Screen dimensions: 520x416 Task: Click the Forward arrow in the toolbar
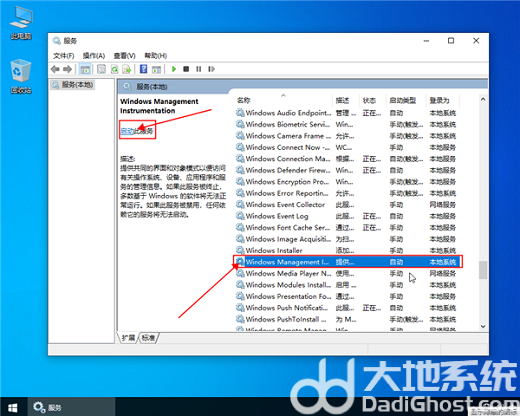coord(67,69)
